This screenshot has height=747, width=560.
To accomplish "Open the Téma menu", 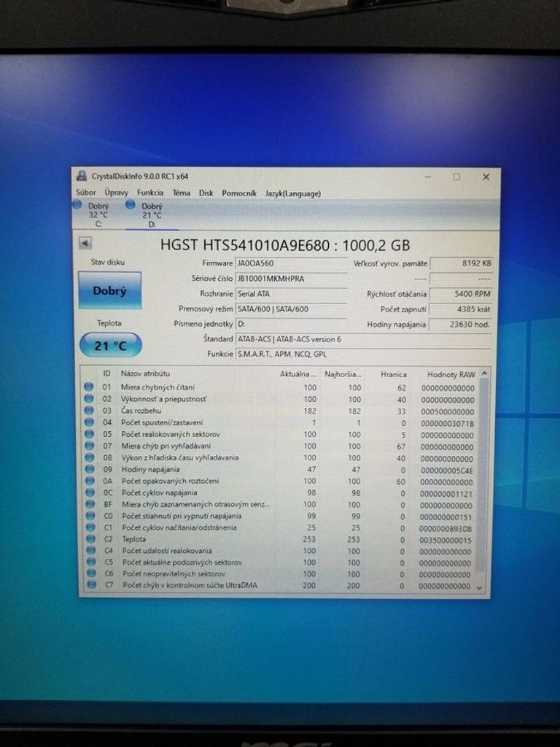I will (x=181, y=193).
